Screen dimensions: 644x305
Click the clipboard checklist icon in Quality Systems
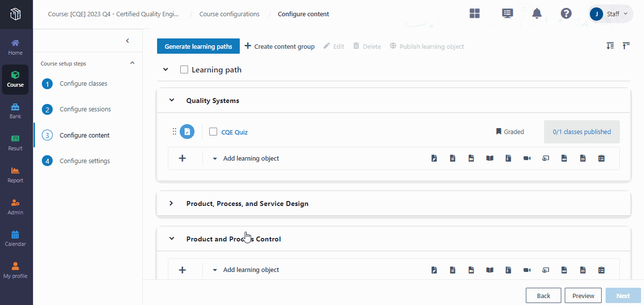(x=601, y=159)
